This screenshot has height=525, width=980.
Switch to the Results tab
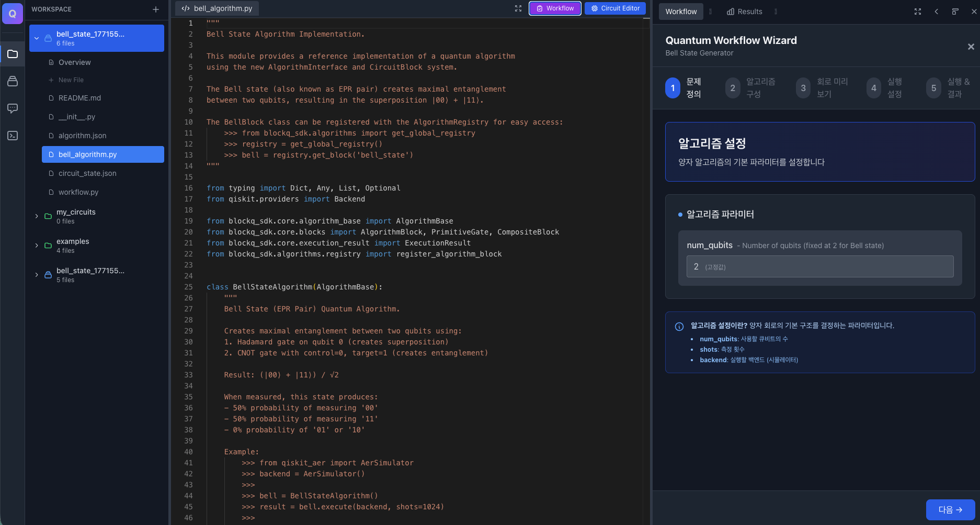(745, 12)
